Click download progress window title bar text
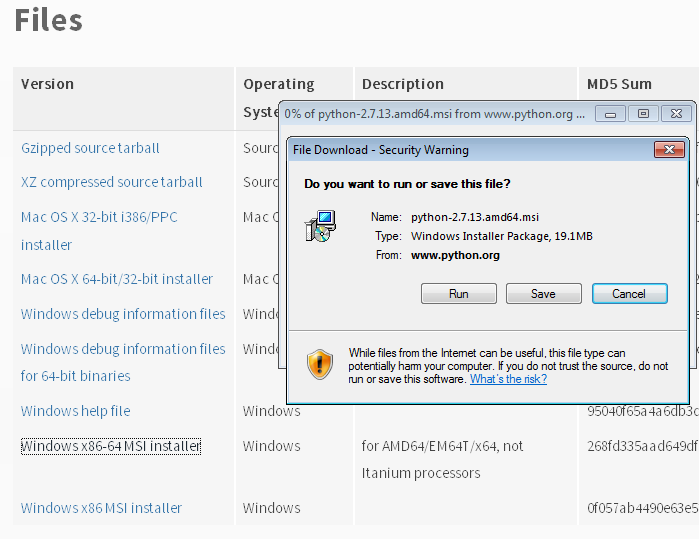This screenshot has height=539, width=699. pyautogui.click(x=435, y=114)
